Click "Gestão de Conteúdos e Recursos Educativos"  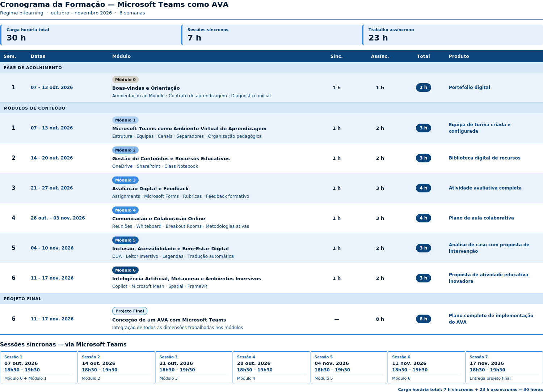(x=171, y=159)
